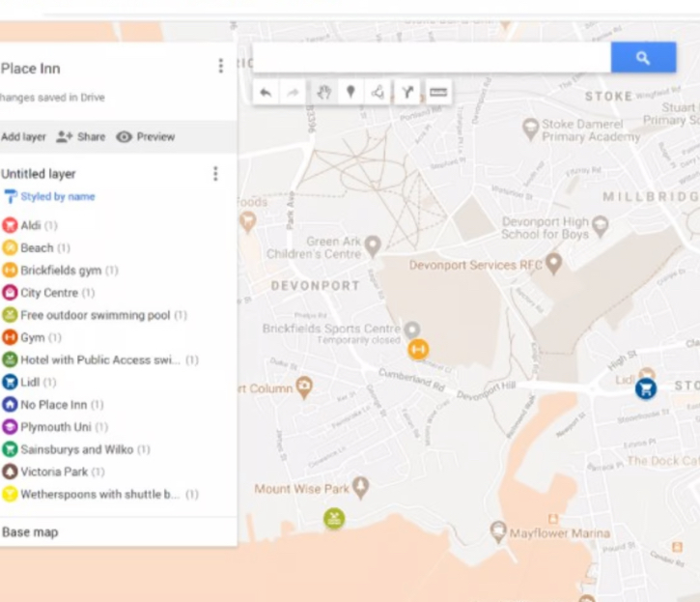Viewport: 700px width, 602px height.
Task: Select the Add marker tool
Action: (350, 92)
